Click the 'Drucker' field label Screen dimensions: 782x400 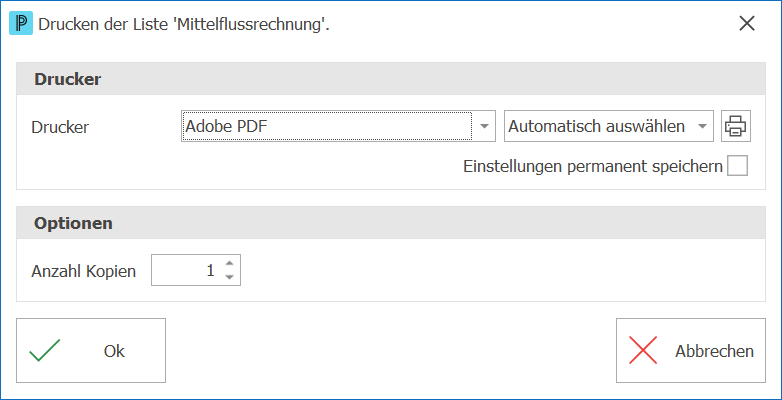click(x=60, y=127)
